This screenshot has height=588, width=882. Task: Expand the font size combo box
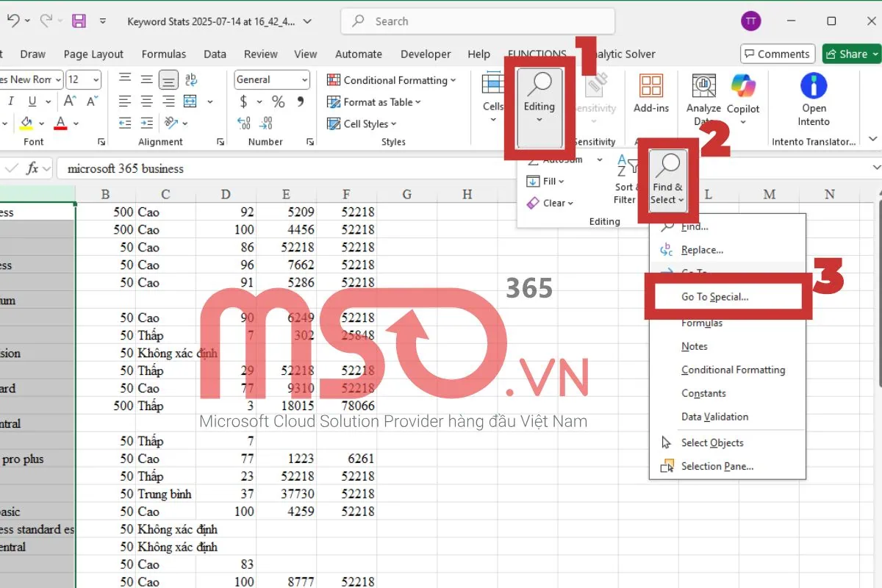[x=96, y=79]
